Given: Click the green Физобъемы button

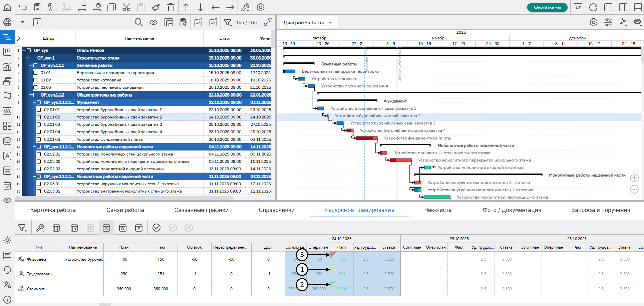Looking at the screenshot, I should coord(547,7).
